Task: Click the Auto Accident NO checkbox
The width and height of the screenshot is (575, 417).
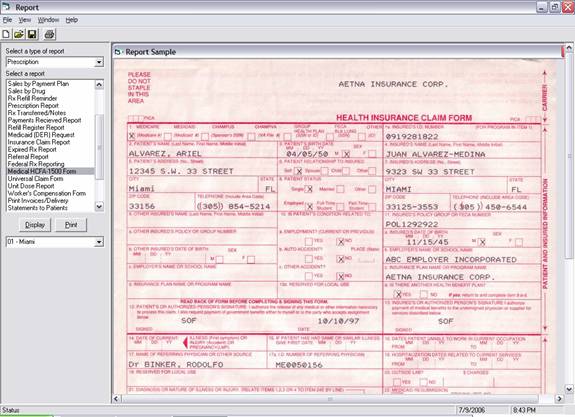Action: [340, 259]
